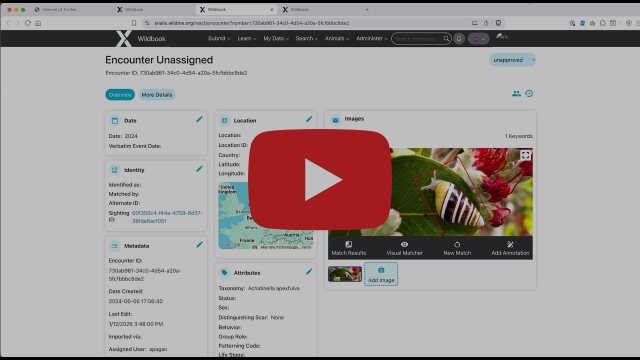Open the Learn menu
Screen dimensions: 640x360
pyautogui.click(x=247, y=38)
